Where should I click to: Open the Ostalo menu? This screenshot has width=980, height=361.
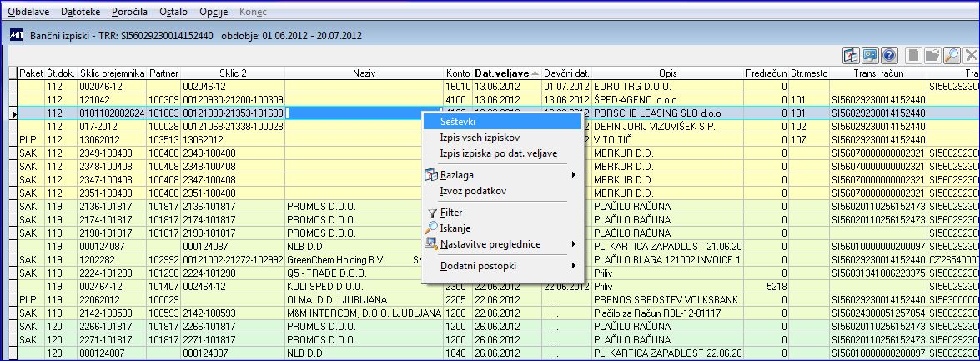point(173,12)
